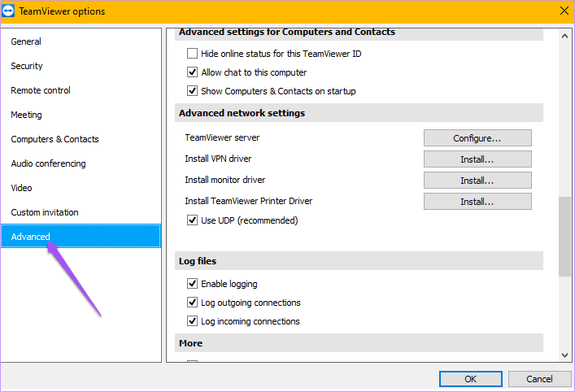
Task: Uncheck Allow chat to this computer
Action: (x=192, y=72)
